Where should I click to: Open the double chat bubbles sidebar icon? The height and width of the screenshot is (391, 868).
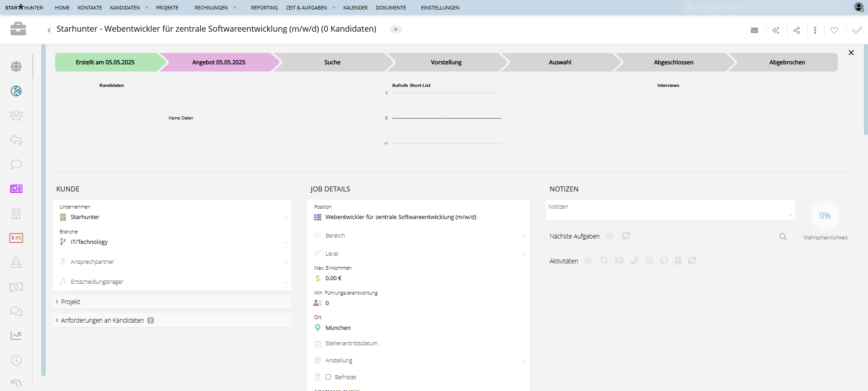pyautogui.click(x=16, y=311)
